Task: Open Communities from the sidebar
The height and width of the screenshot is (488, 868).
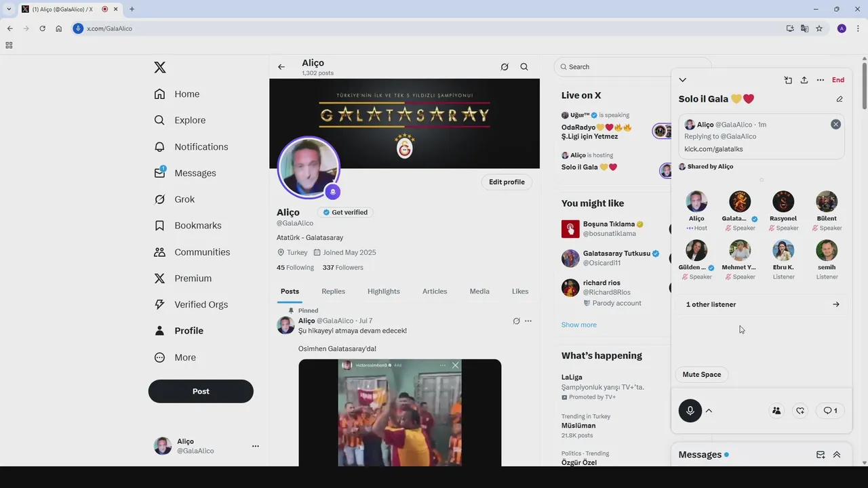Action: click(x=192, y=252)
